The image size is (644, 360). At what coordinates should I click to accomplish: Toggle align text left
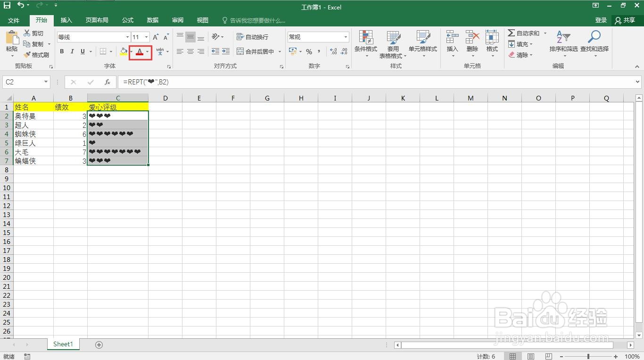tap(180, 51)
